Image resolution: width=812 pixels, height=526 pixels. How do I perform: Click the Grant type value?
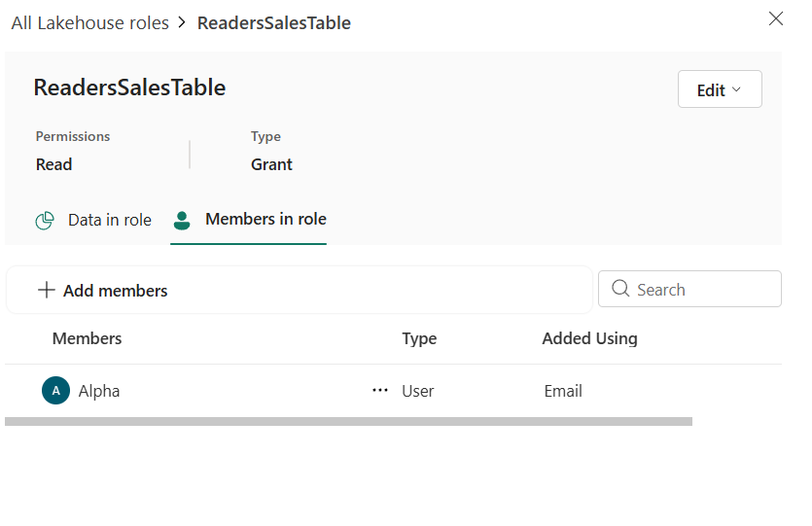pos(271,164)
